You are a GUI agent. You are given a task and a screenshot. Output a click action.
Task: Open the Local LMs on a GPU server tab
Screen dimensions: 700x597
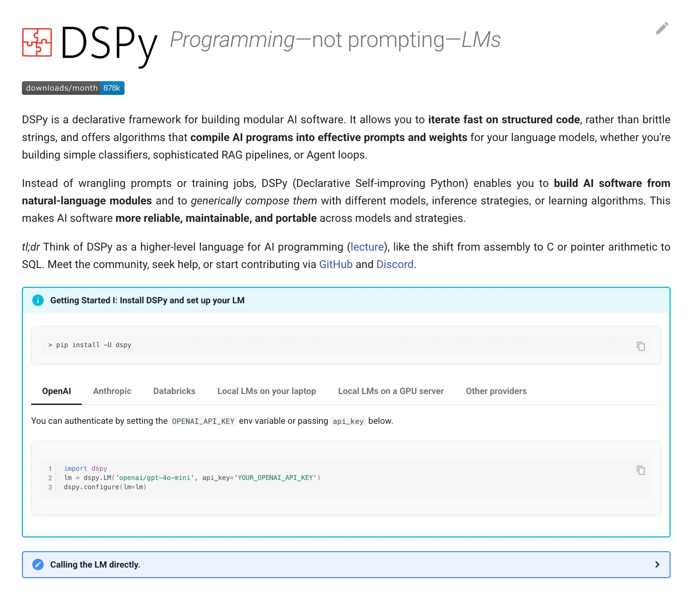coord(390,391)
